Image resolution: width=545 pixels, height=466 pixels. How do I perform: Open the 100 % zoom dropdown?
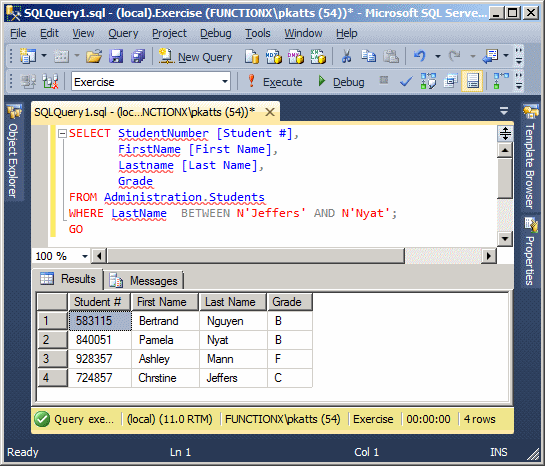pyautogui.click(x=84, y=256)
